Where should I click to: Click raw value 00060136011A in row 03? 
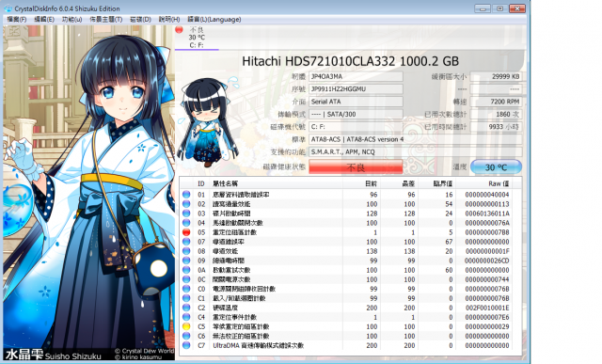tap(487, 214)
